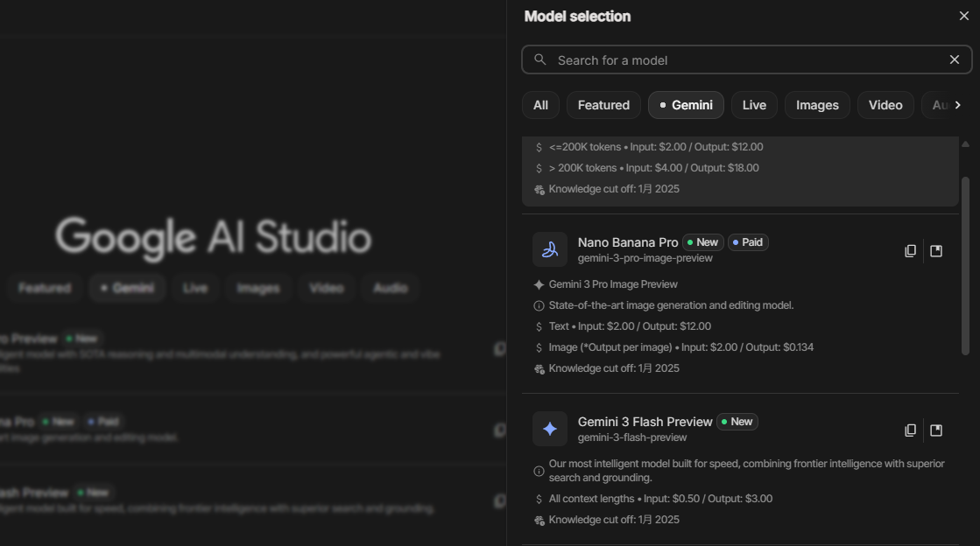Toggle the Featured filter chip in panel
The image size is (980, 546).
(603, 105)
